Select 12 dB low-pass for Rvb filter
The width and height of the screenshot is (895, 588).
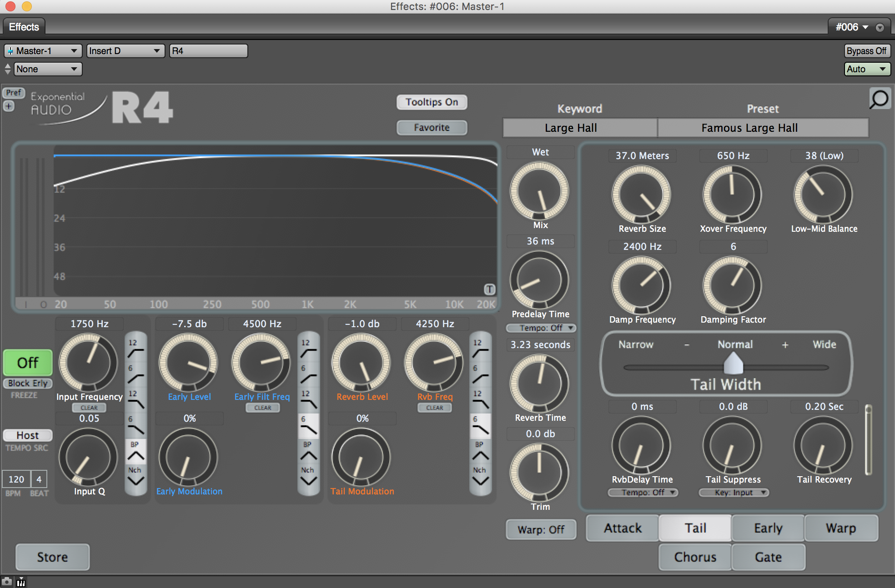click(x=480, y=400)
